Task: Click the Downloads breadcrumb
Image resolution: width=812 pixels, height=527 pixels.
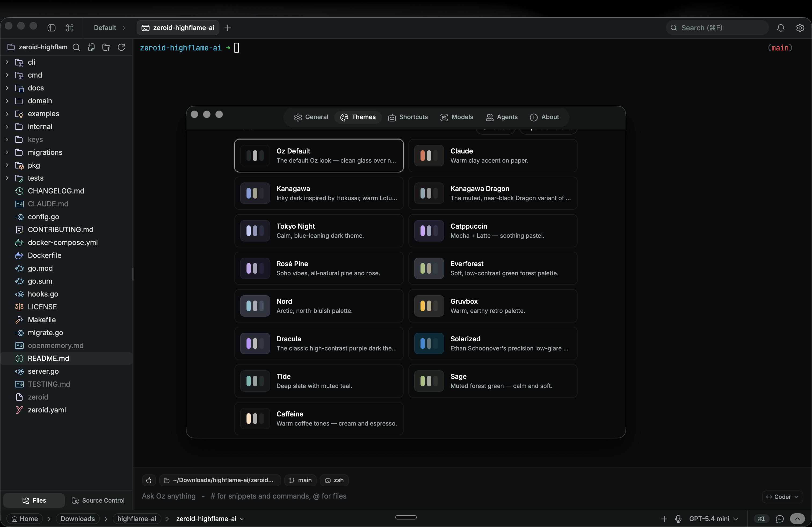Action: coord(77,518)
